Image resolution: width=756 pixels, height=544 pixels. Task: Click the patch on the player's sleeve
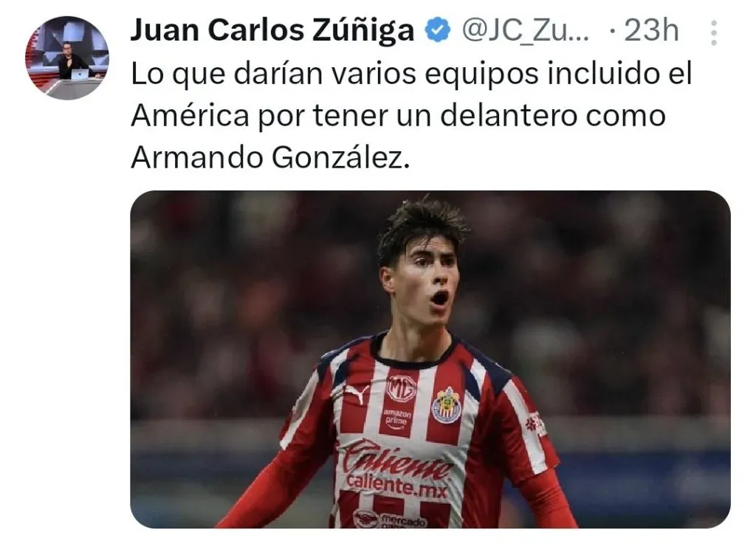(x=535, y=424)
